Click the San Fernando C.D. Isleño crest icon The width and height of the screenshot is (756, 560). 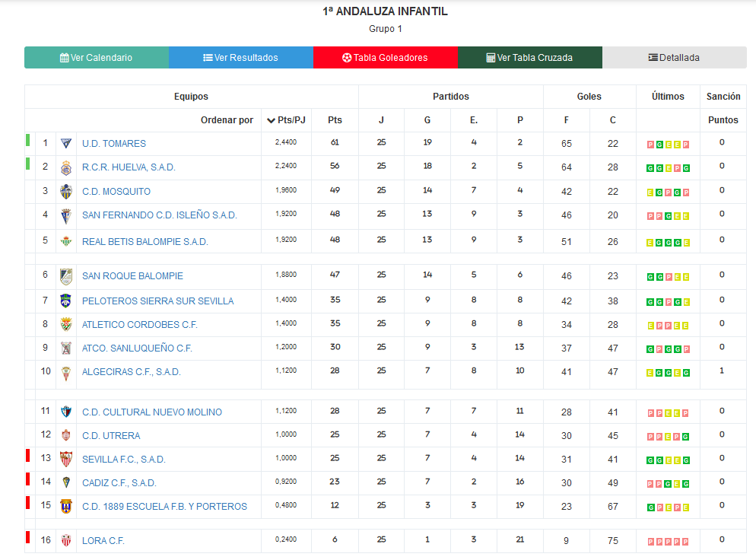click(66, 215)
